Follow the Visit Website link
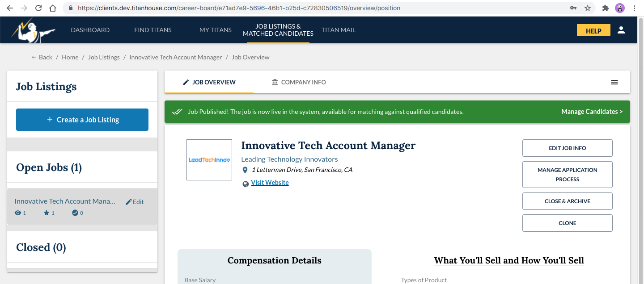 (270, 183)
